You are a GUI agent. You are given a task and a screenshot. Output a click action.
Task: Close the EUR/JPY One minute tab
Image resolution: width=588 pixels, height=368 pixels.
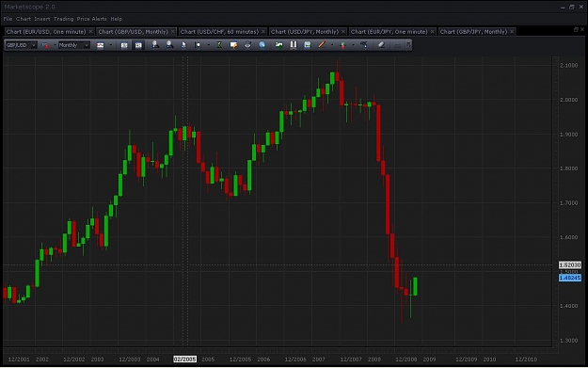pos(433,31)
